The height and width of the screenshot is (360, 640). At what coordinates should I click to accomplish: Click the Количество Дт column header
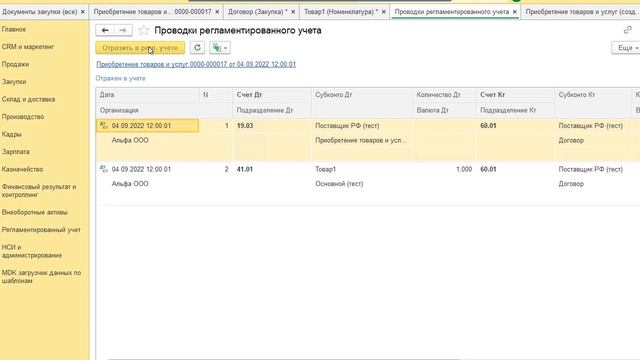pos(444,95)
